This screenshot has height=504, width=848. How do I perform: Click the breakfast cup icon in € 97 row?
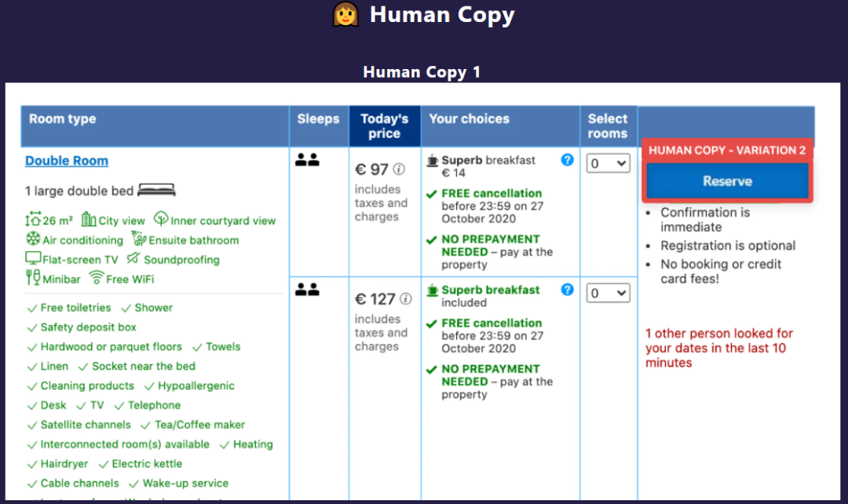tap(432, 160)
